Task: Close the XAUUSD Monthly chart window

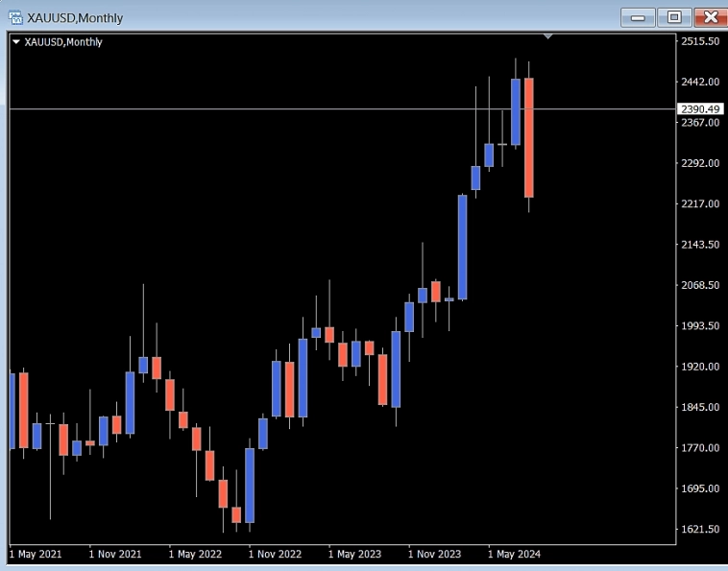Action: (x=710, y=17)
